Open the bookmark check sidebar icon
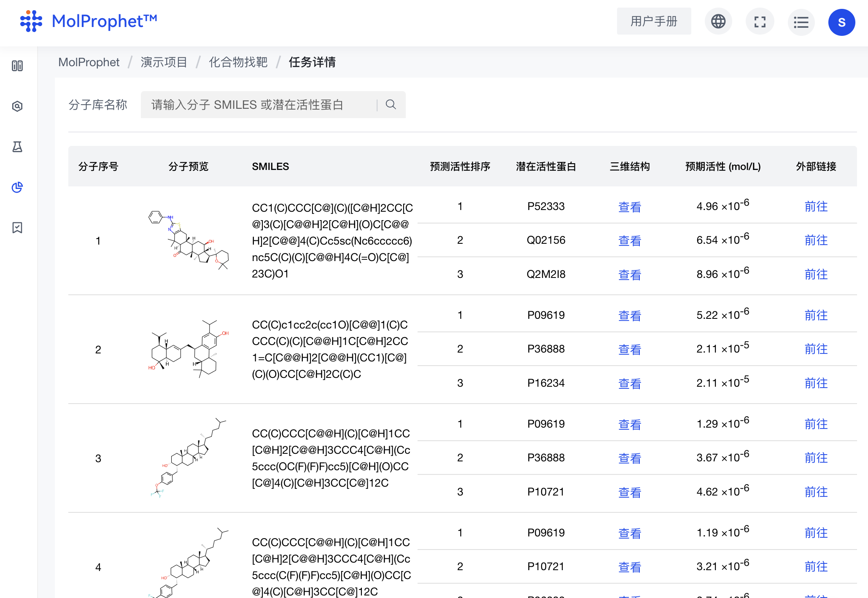The image size is (868, 598). click(x=17, y=228)
